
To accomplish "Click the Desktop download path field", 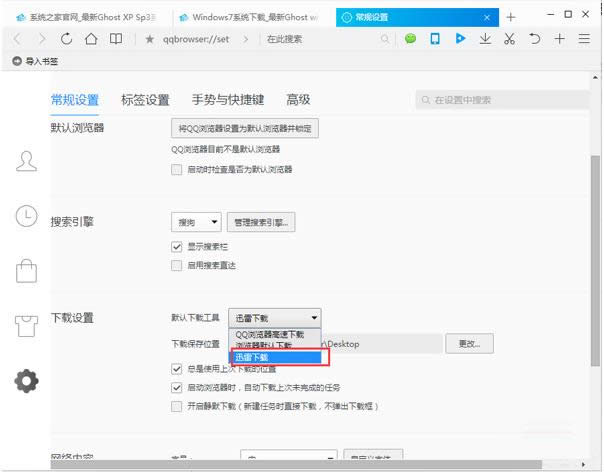I will pos(381,344).
